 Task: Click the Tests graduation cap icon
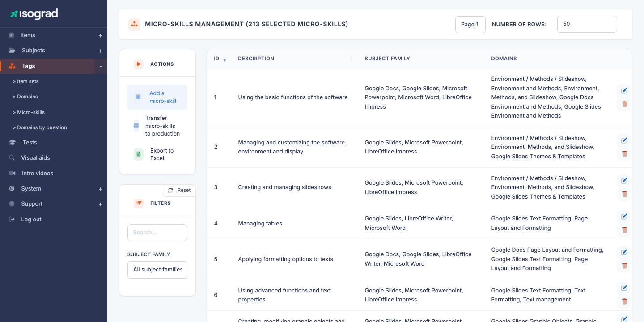13,142
